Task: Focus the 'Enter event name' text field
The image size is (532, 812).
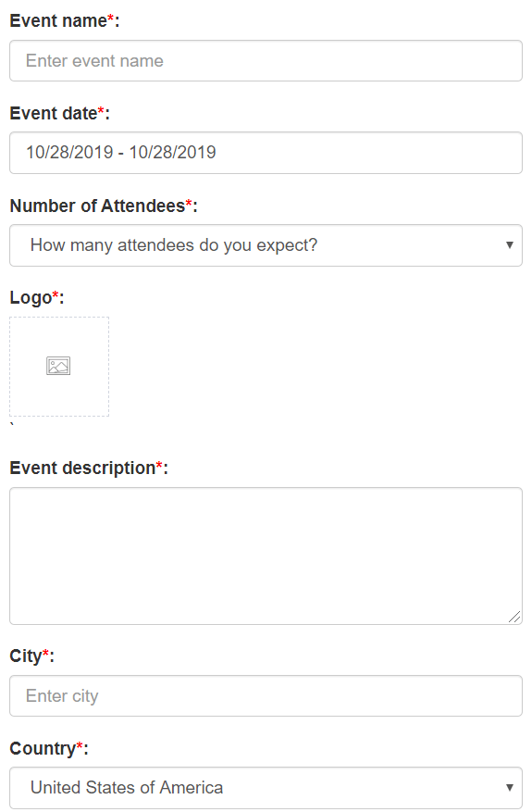Action: click(266, 60)
